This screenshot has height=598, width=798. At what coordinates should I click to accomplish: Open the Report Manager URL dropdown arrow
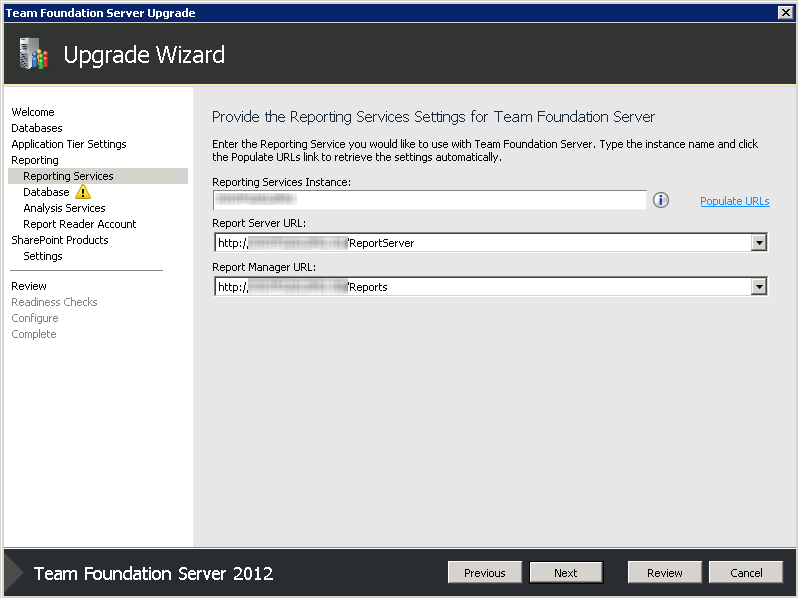click(x=759, y=287)
